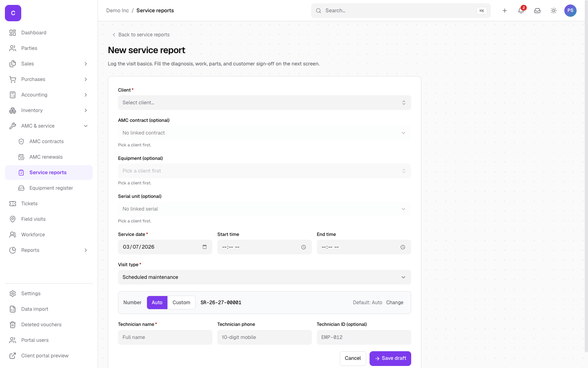Click the plus quick-create icon
Viewport: 588px width, 368px height.
coord(505,11)
